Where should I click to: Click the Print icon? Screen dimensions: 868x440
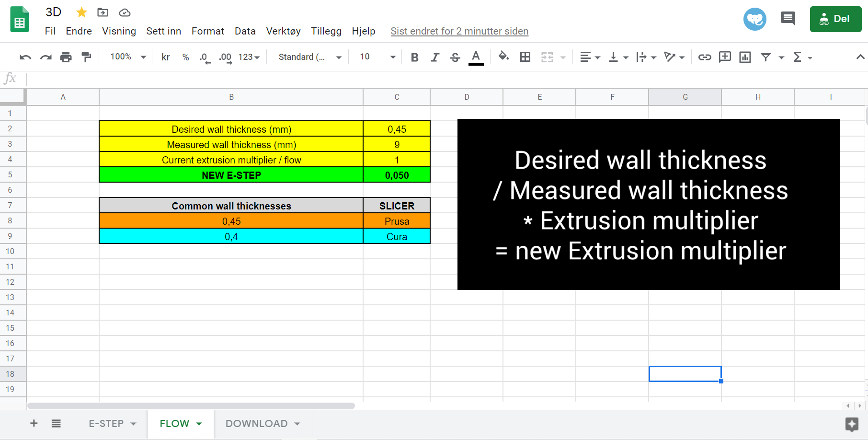66,57
